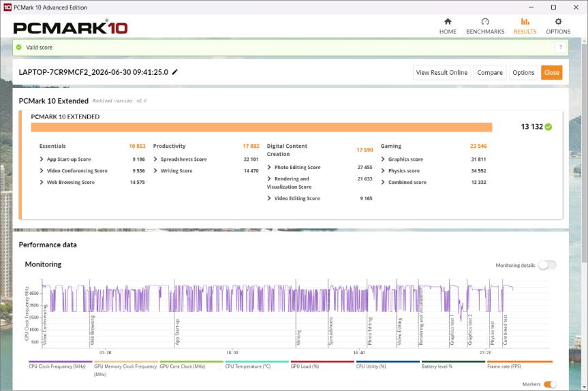Click the question mark help icon
This screenshot has width=588, height=391.
(561, 47)
